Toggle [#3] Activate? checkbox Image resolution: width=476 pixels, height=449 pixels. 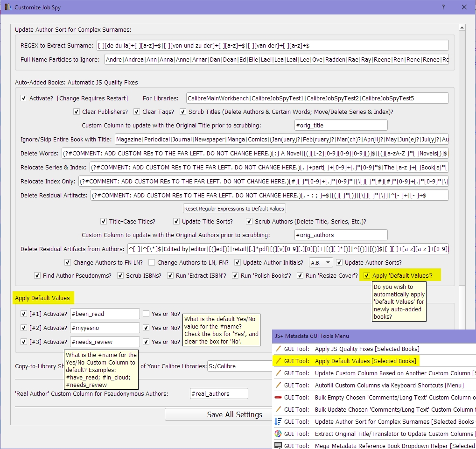(24, 342)
